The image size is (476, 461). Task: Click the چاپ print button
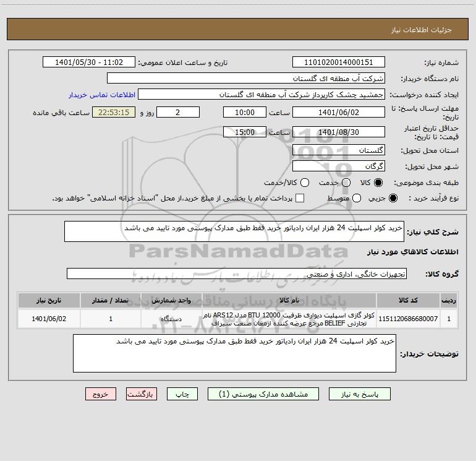click(182, 394)
